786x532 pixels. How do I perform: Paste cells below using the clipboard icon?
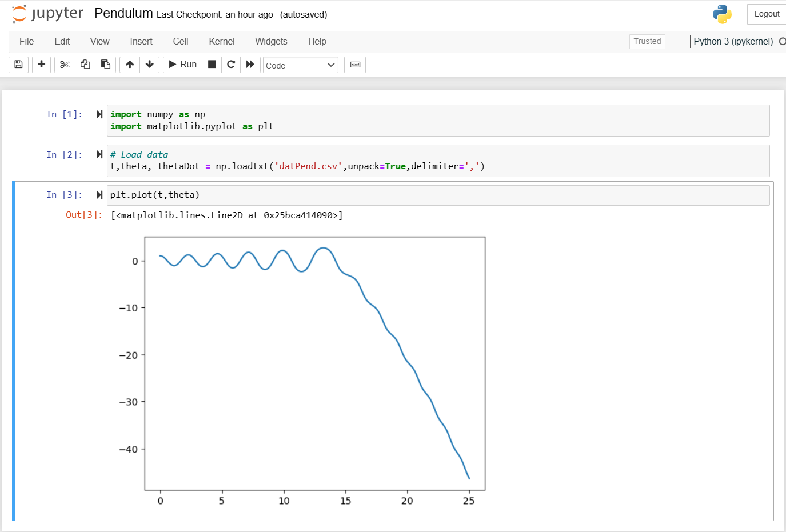106,65
